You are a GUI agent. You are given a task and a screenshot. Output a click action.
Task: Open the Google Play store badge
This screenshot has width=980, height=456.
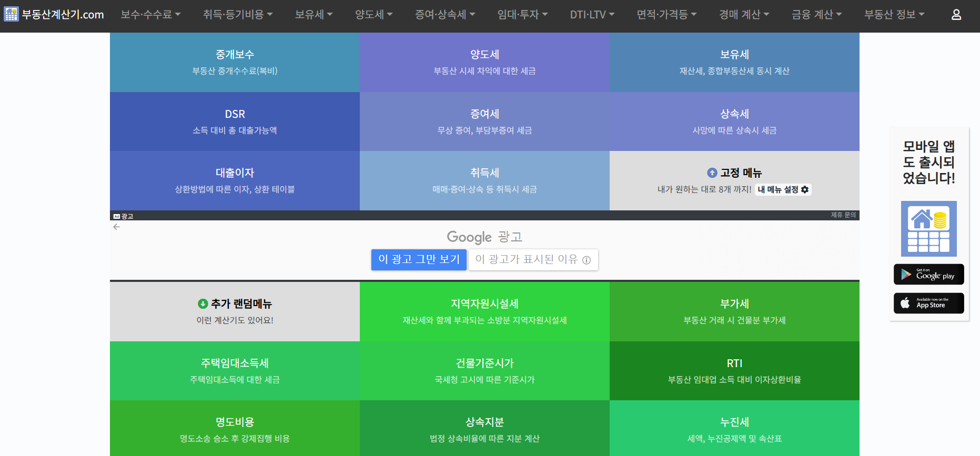coord(929,274)
